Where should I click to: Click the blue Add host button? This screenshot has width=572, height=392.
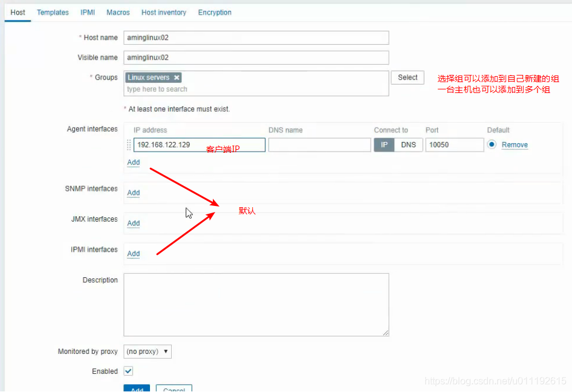[x=137, y=388]
